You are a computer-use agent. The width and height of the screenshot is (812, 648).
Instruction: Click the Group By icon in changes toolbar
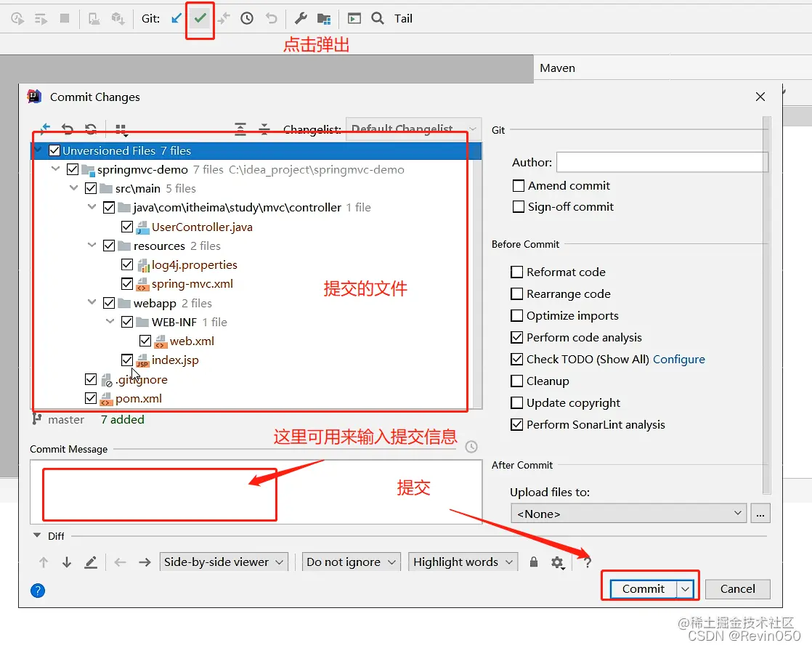[x=122, y=129]
